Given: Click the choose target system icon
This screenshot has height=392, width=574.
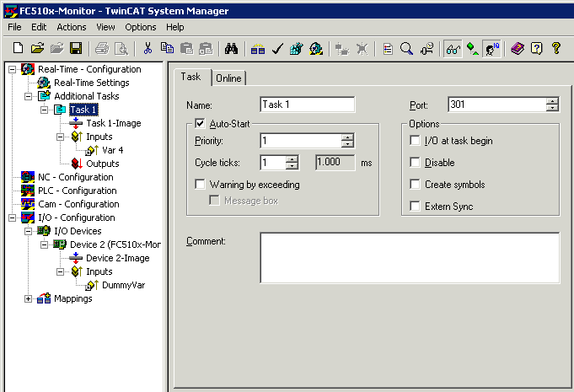Looking at the screenshot, I should [426, 48].
